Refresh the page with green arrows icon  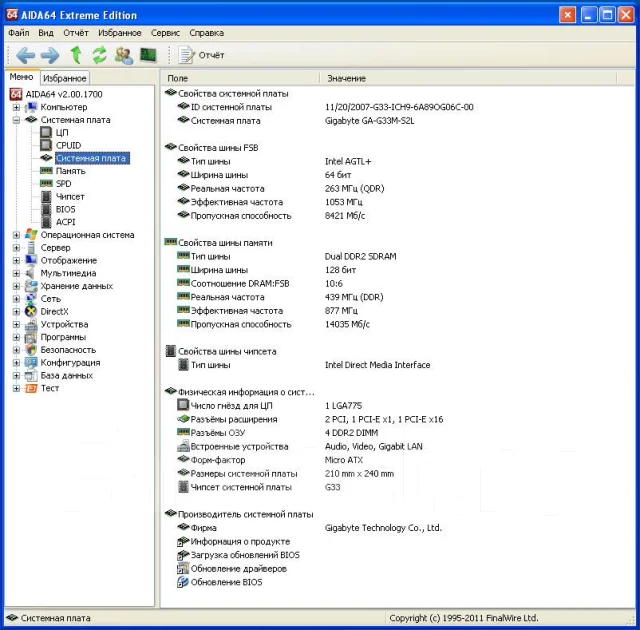99,55
